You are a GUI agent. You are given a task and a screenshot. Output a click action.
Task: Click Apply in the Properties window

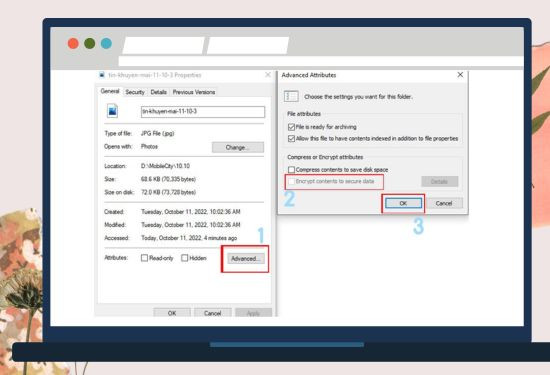click(253, 313)
